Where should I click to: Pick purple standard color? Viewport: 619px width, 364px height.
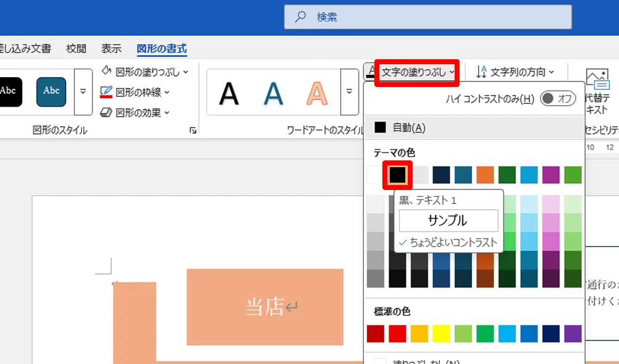573,334
